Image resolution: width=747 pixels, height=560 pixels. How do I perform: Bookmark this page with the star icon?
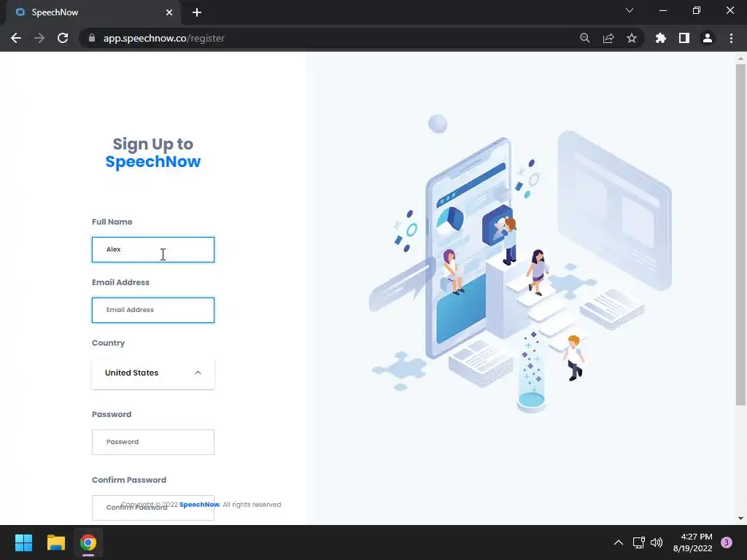click(632, 38)
